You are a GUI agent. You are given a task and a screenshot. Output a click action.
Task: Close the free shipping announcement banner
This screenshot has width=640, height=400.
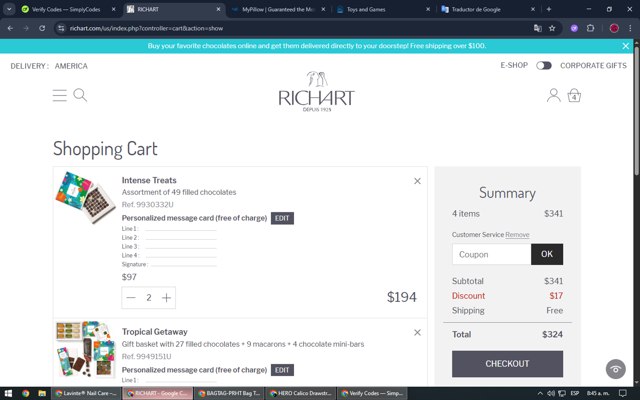(625, 46)
